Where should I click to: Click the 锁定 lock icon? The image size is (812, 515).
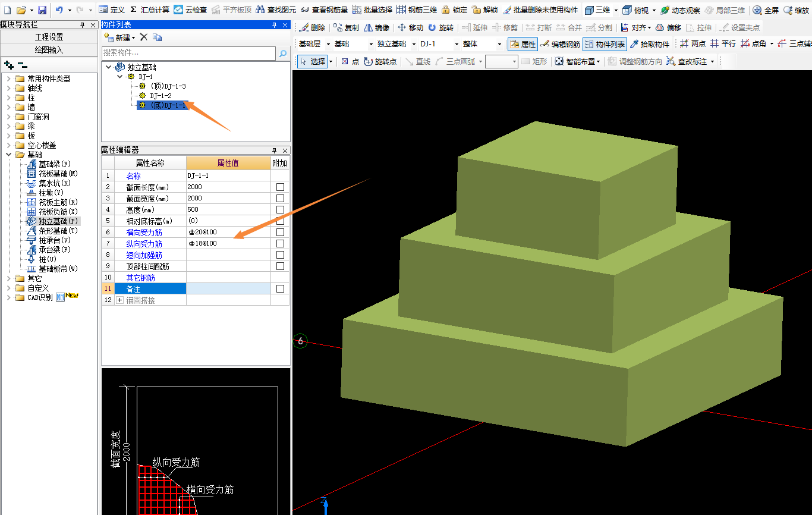(454, 10)
